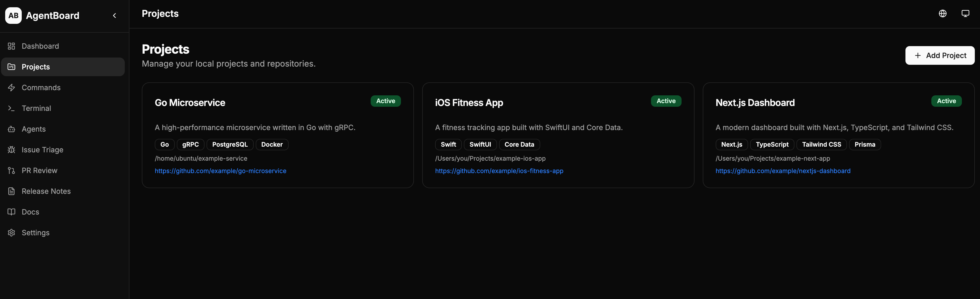Open the go-microservice GitHub link
The height and width of the screenshot is (299, 980).
click(220, 171)
